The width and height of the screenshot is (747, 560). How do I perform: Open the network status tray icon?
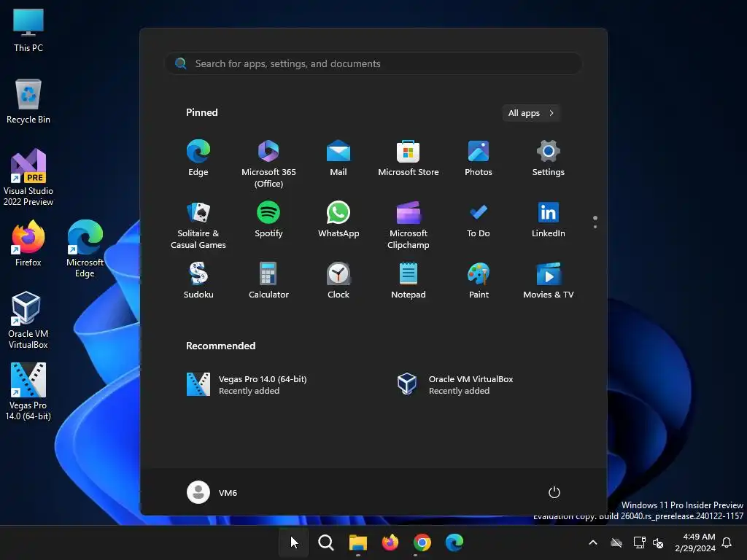pos(639,542)
